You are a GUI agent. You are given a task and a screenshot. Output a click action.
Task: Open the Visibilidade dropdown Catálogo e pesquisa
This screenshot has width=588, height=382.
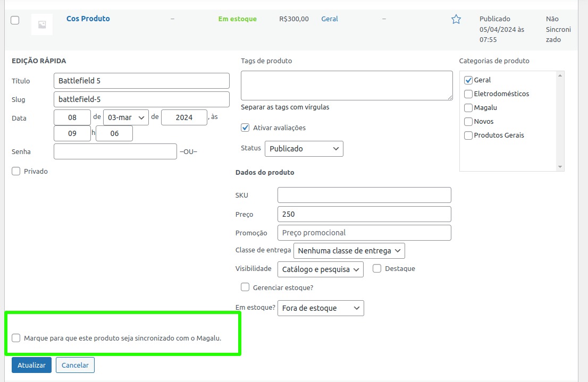pos(321,269)
